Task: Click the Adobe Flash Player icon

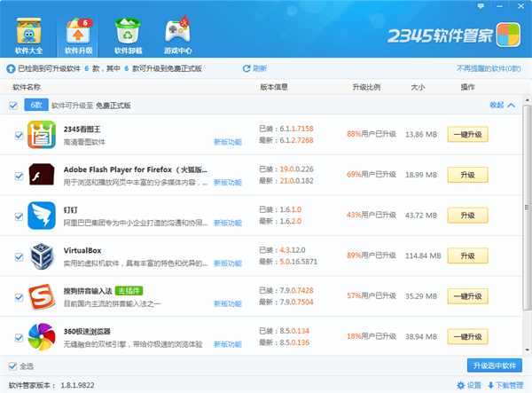Action: click(42, 175)
